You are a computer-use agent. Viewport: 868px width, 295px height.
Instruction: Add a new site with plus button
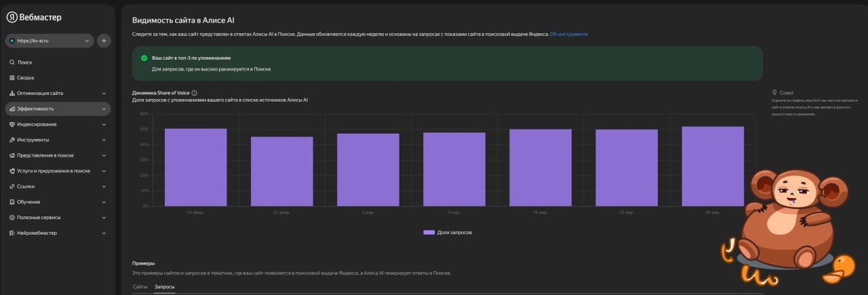pyautogui.click(x=104, y=41)
